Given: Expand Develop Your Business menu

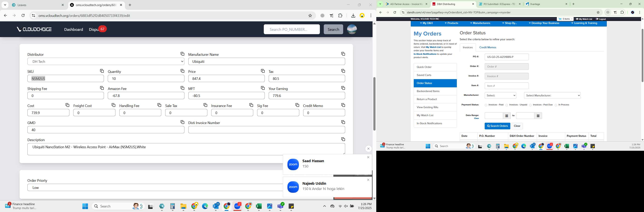Looking at the screenshot, I should click(544, 23).
